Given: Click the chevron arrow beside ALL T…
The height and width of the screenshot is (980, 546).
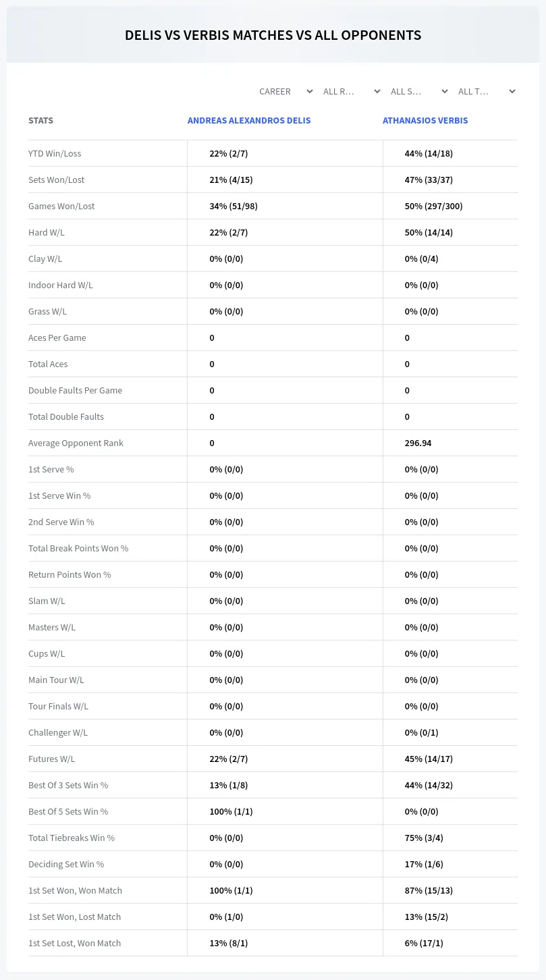Looking at the screenshot, I should point(512,91).
